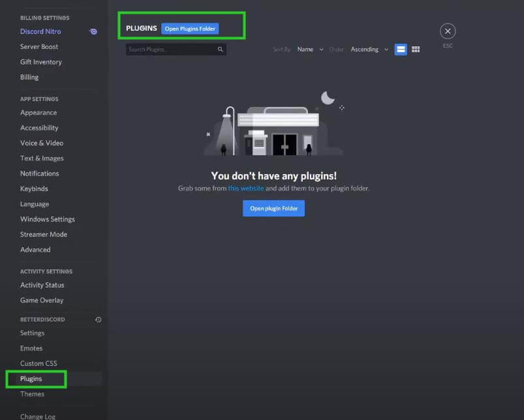Follow the "this website" link
Image resolution: width=524 pixels, height=420 pixels.
pyautogui.click(x=246, y=188)
